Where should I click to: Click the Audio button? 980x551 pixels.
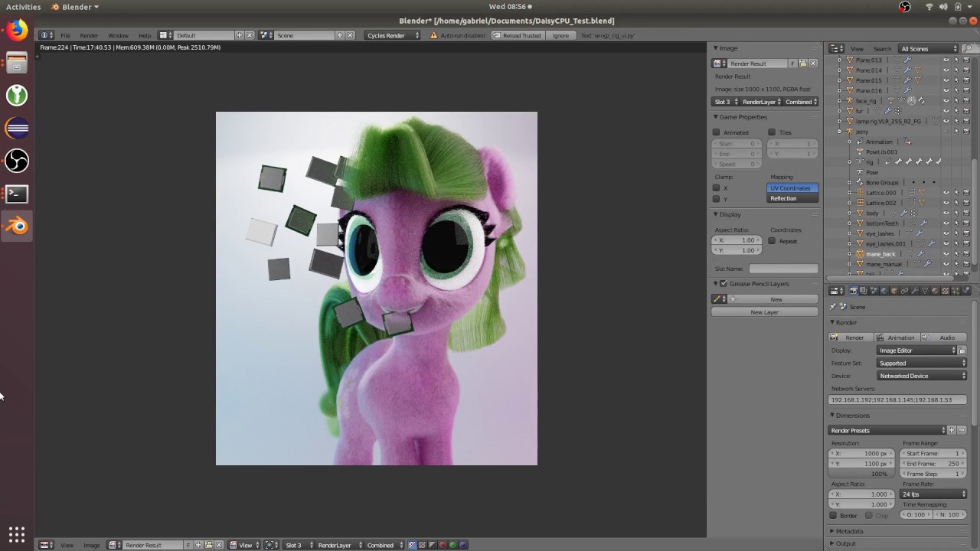click(944, 337)
